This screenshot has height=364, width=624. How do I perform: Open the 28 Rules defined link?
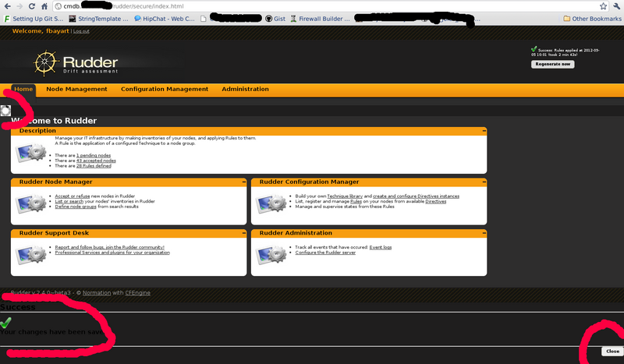coord(94,166)
